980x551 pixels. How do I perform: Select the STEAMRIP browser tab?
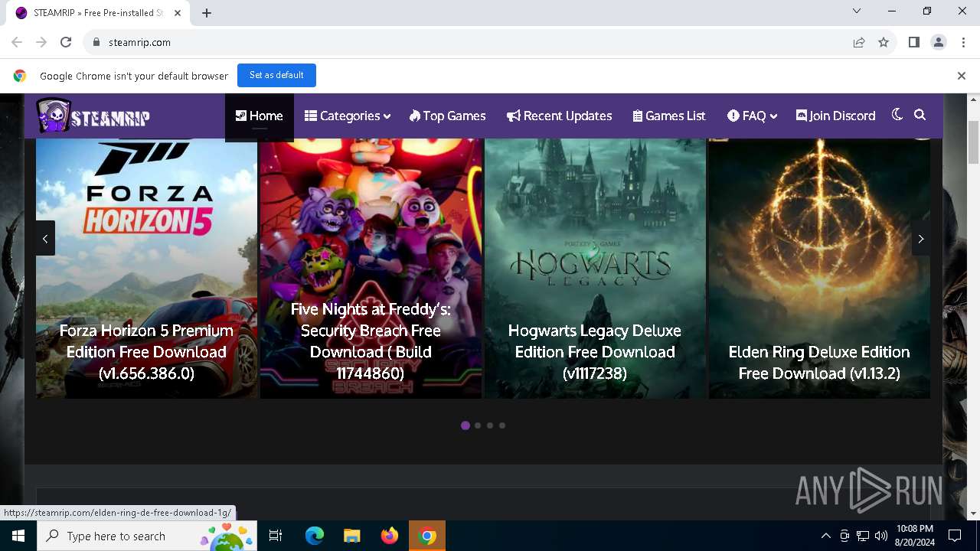point(98,13)
